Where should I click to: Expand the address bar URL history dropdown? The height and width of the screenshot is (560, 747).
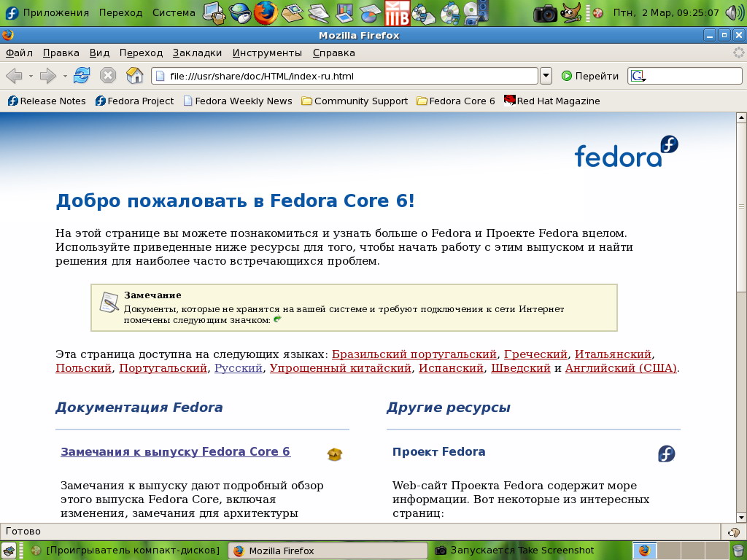click(546, 76)
